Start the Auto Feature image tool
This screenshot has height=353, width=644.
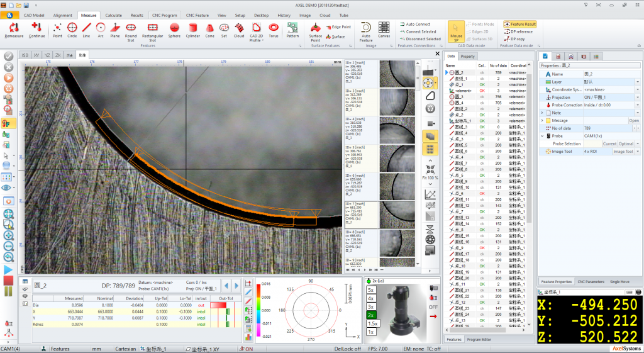pyautogui.click(x=365, y=33)
